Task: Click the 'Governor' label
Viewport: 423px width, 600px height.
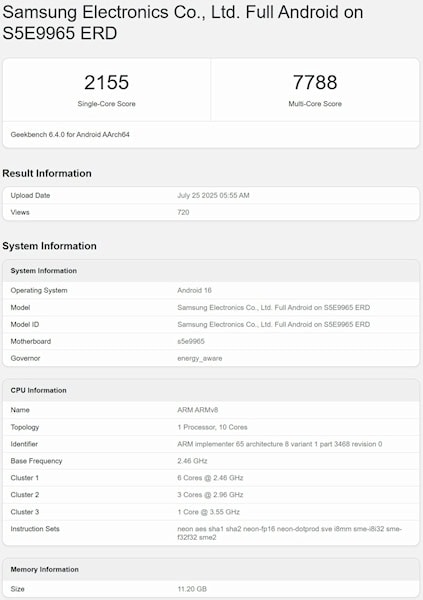Action: click(25, 359)
